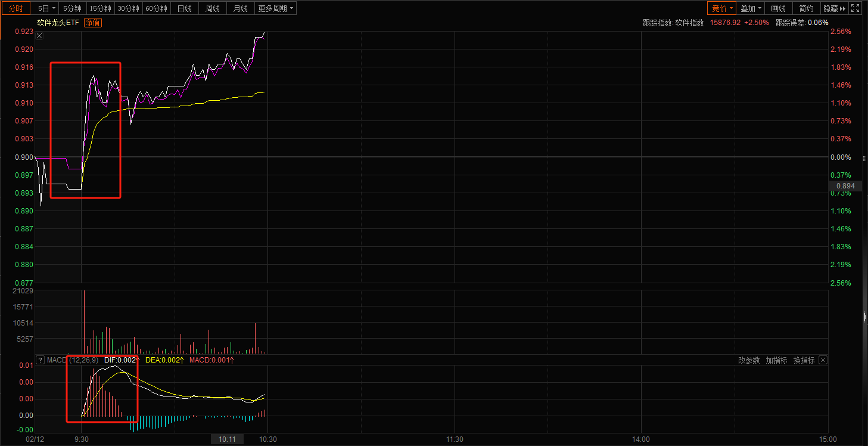Close the pre-market auction panel X
Image resolution: width=868 pixels, height=446 pixels.
point(39,36)
